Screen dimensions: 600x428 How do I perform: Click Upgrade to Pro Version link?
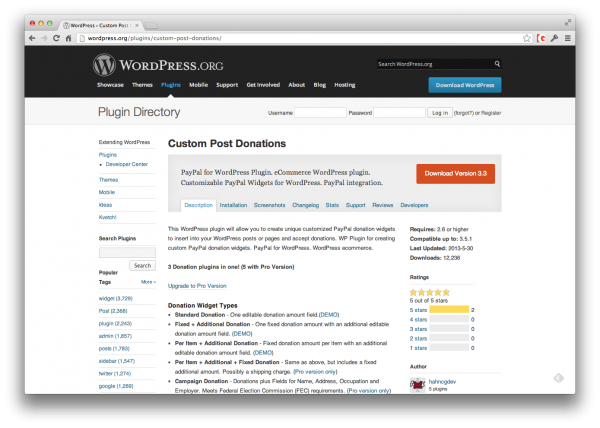[x=197, y=286]
